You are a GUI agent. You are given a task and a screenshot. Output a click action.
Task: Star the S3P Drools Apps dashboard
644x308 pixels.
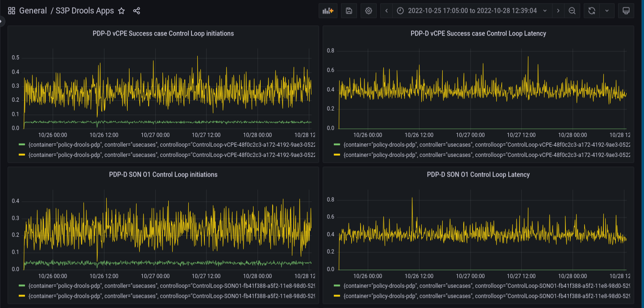click(x=121, y=11)
